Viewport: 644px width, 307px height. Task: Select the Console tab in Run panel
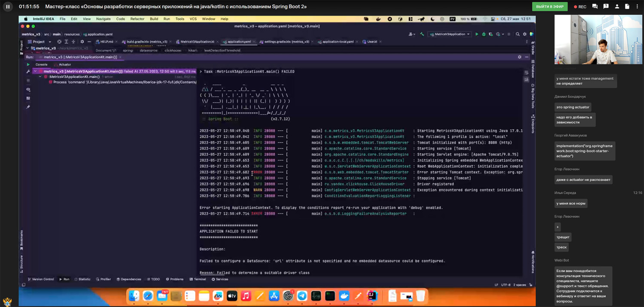41,64
